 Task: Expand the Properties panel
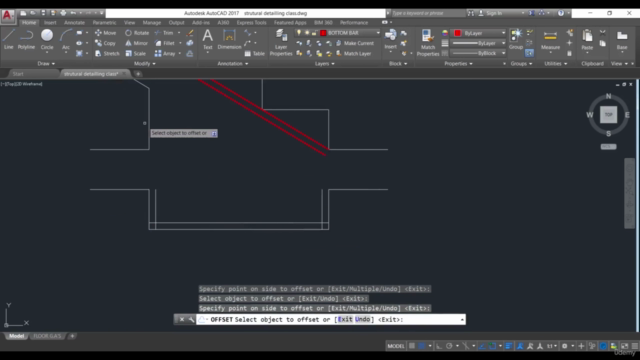pos(458,64)
